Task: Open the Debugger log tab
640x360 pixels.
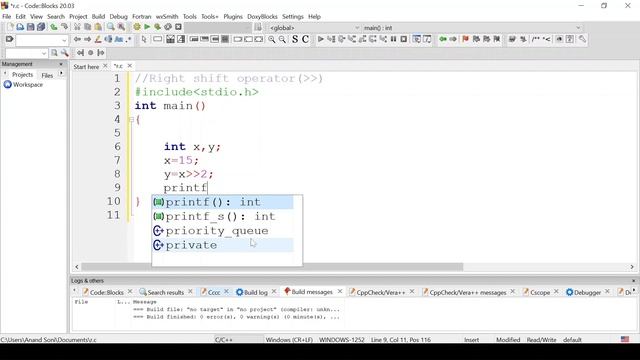Action: tap(587, 292)
